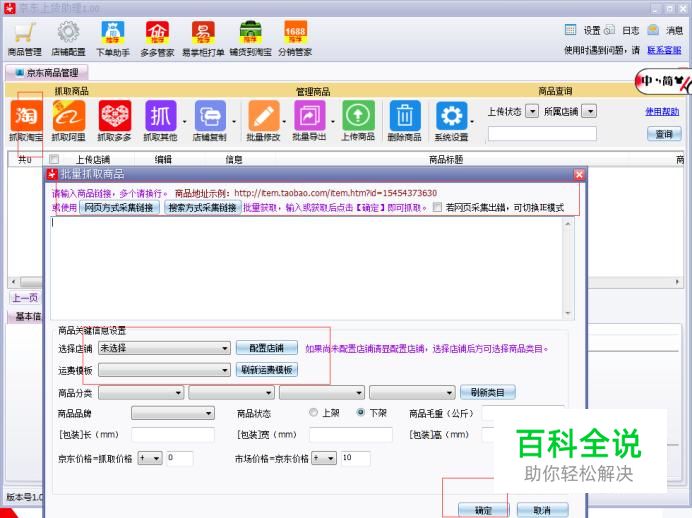Open 运费模板 dropdown
Image resolution: width=692 pixels, height=518 pixels.
164,370
